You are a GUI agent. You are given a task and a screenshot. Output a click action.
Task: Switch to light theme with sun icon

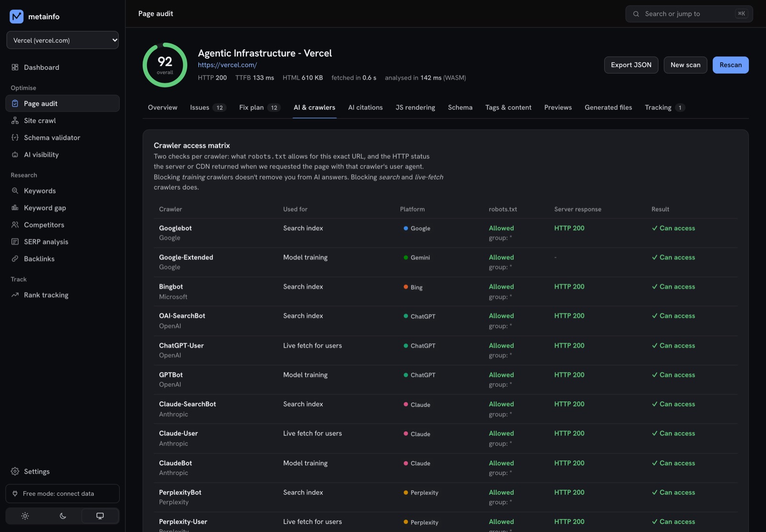25,516
